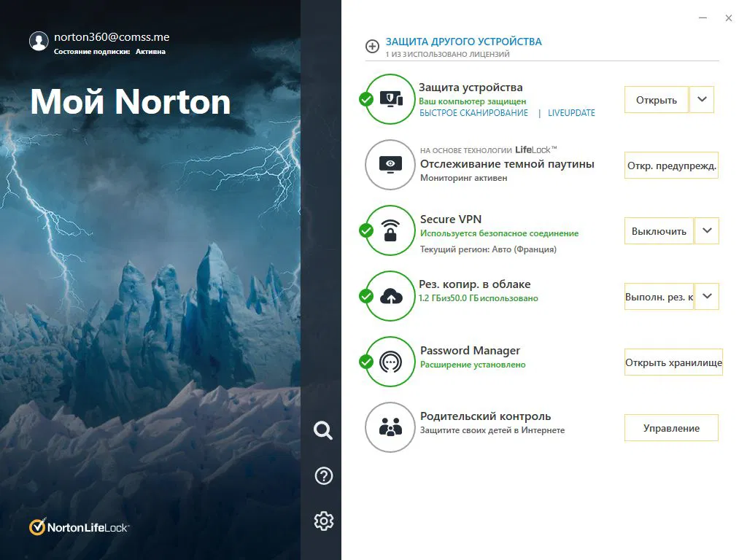The height and width of the screenshot is (560, 747).
Task: Expand the Secure VPN options chevron
Action: pyautogui.click(x=705, y=230)
